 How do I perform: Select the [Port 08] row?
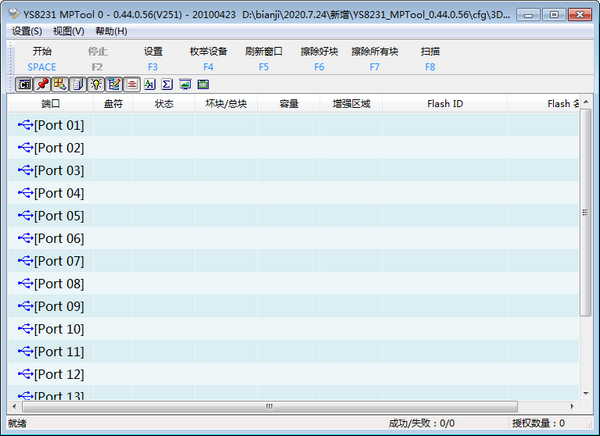[293, 283]
